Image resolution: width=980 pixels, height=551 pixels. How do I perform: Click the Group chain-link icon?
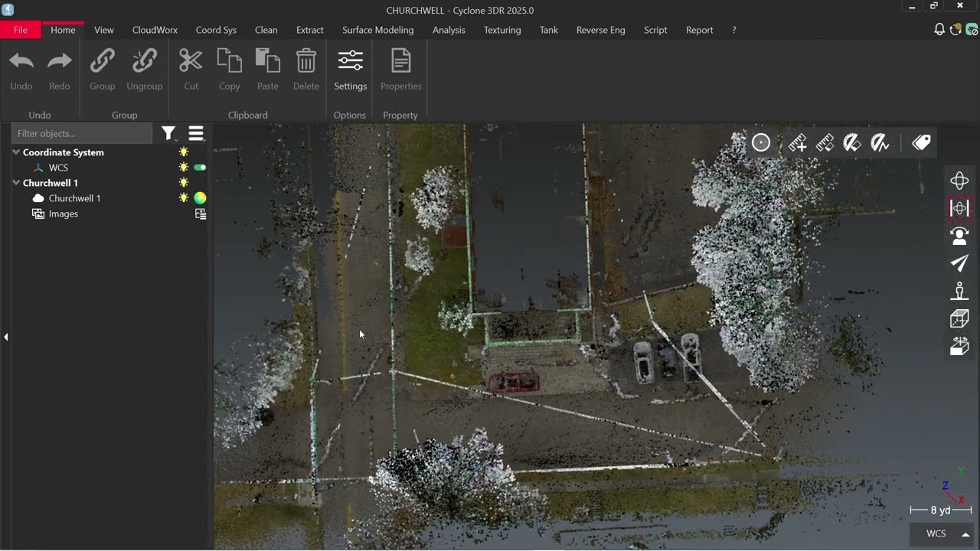[x=102, y=60]
